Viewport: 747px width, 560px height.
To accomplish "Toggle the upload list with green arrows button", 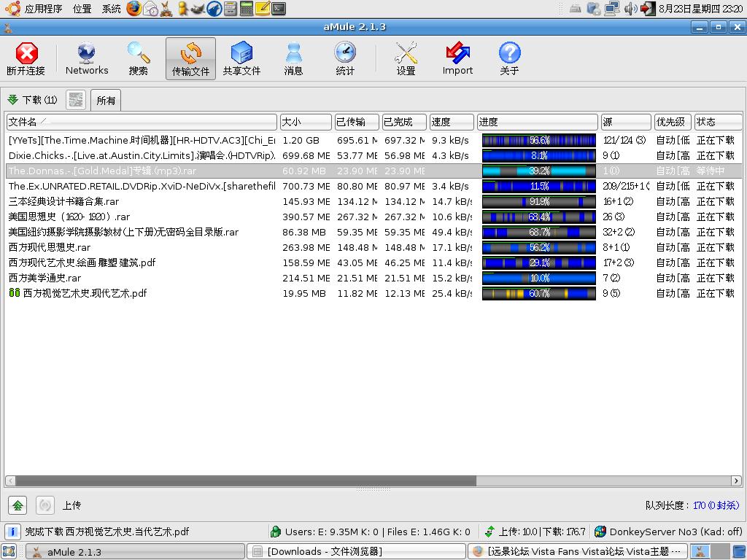I will pyautogui.click(x=18, y=505).
